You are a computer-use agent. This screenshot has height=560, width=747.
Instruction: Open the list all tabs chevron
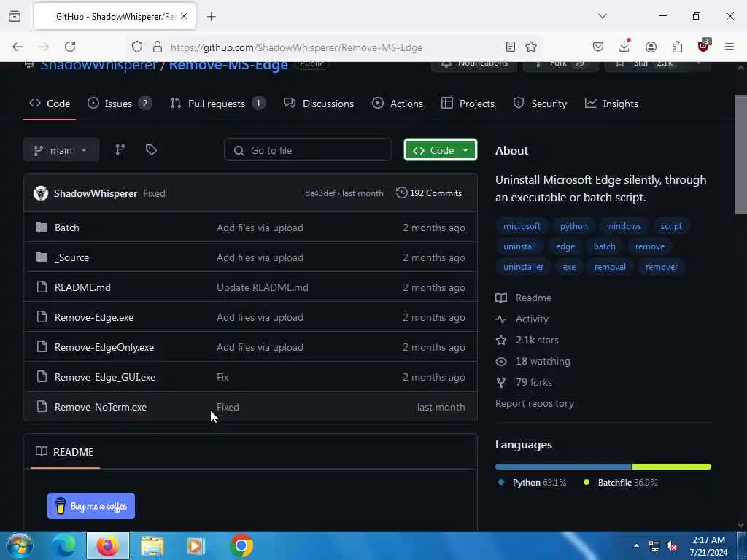click(x=602, y=16)
